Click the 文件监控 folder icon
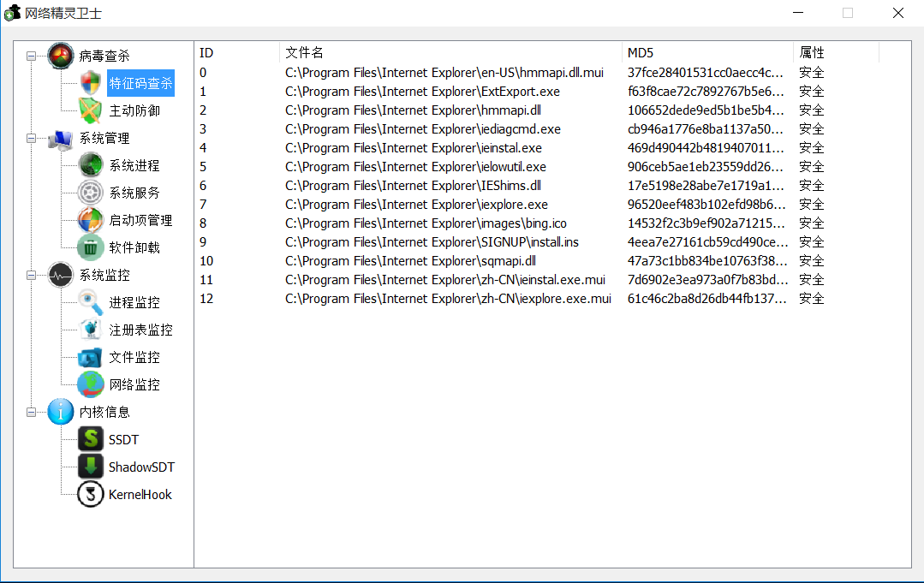The image size is (924, 583). click(x=90, y=357)
